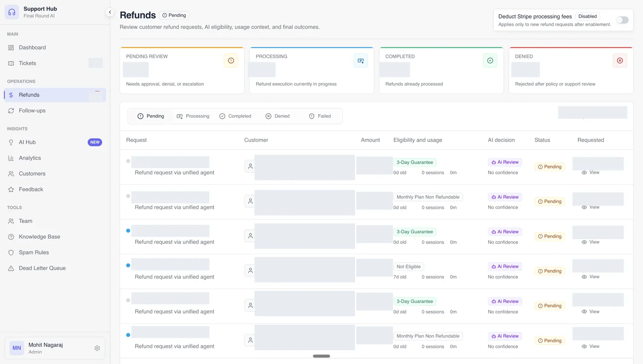This screenshot has width=643, height=364.
Task: Click the Dashboard grid icon
Action: coord(11,47)
